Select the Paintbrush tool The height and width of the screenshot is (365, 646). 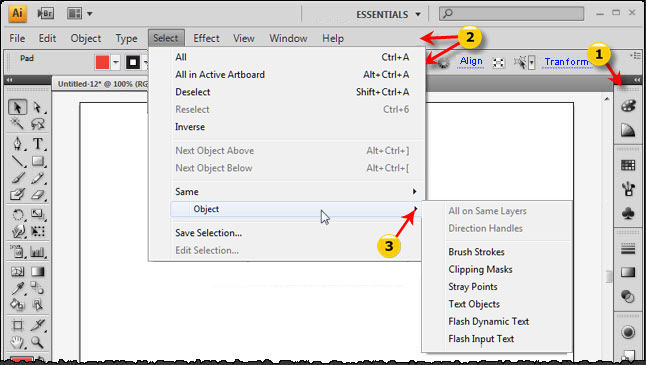[x=17, y=178]
